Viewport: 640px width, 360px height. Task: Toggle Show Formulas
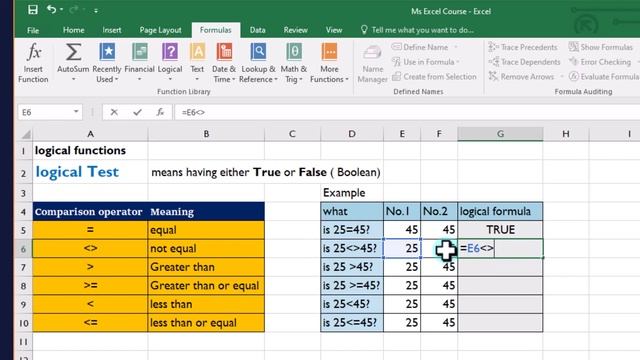point(600,47)
